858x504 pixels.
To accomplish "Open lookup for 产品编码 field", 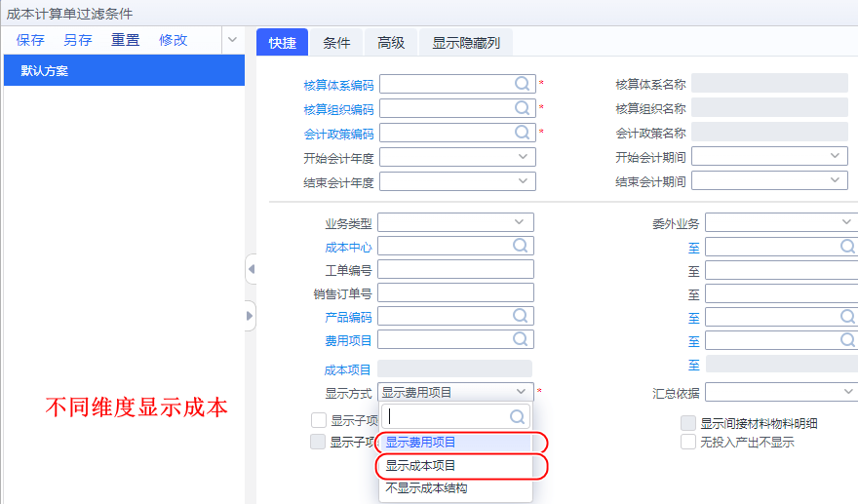I will pyautogui.click(x=522, y=316).
